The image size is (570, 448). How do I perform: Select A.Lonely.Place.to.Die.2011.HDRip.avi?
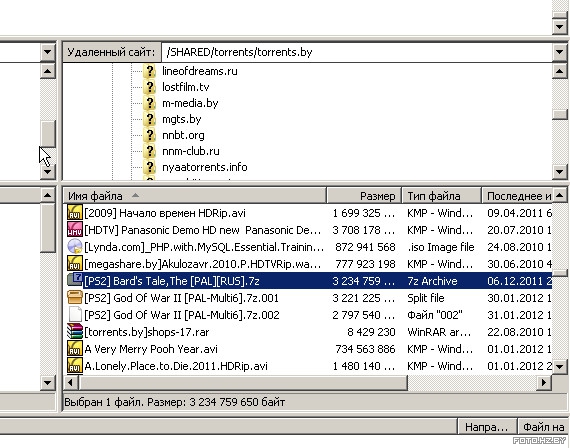click(176, 365)
